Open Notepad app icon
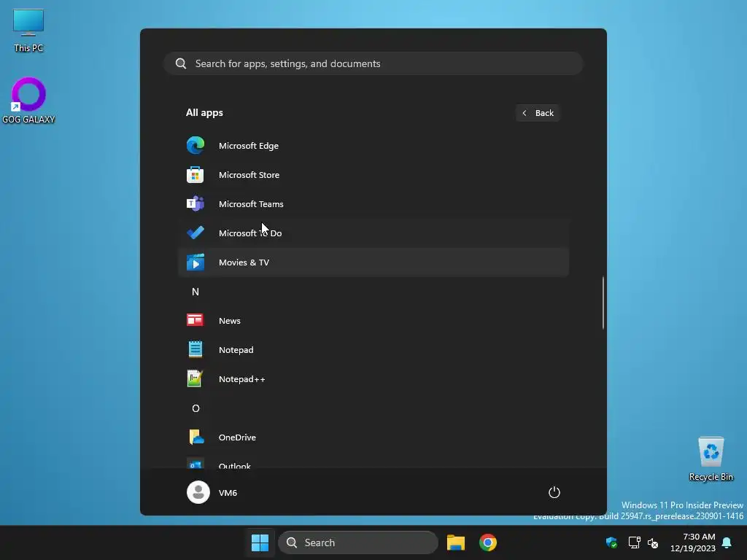The width and height of the screenshot is (747, 560). point(196,349)
